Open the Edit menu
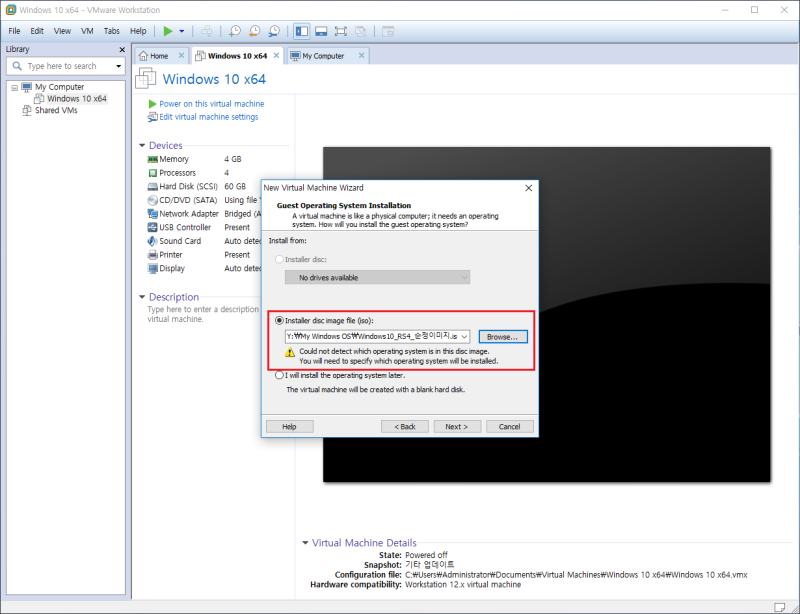Image resolution: width=800 pixels, height=614 pixels. pyautogui.click(x=37, y=31)
